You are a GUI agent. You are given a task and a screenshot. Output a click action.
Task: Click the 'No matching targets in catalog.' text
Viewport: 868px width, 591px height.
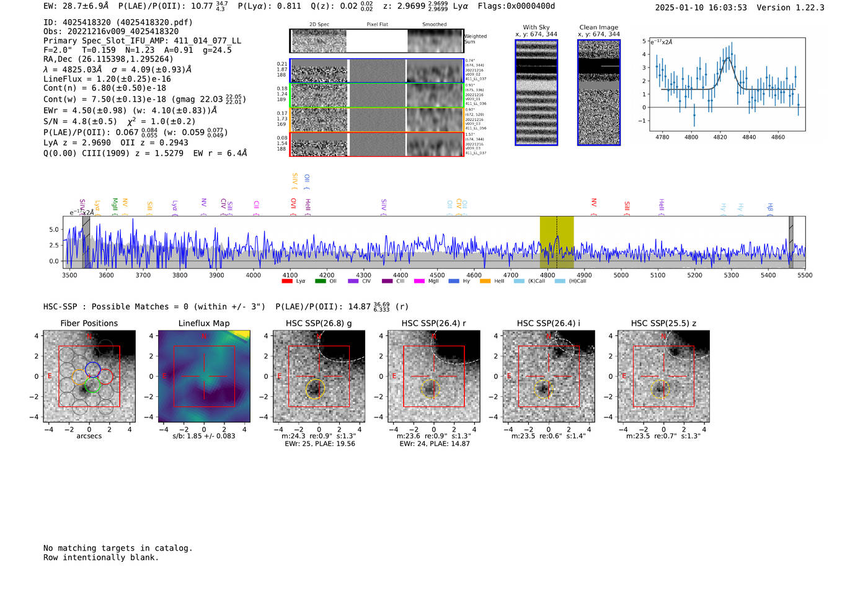118,548
